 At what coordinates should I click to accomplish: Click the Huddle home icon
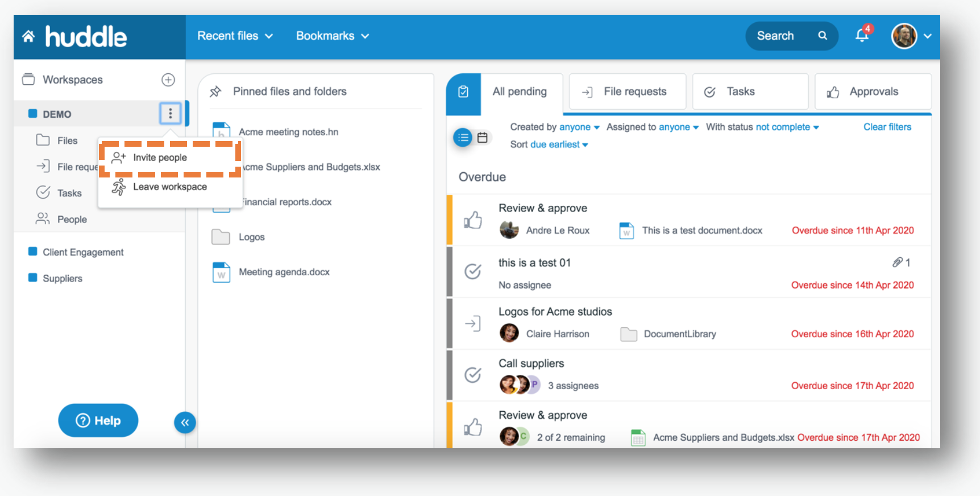coord(28,36)
